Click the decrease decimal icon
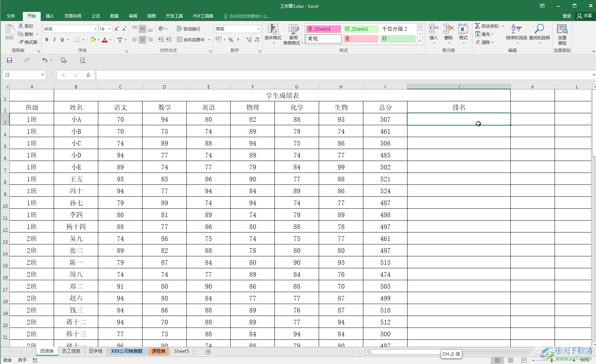The image size is (596, 364). pos(257,40)
